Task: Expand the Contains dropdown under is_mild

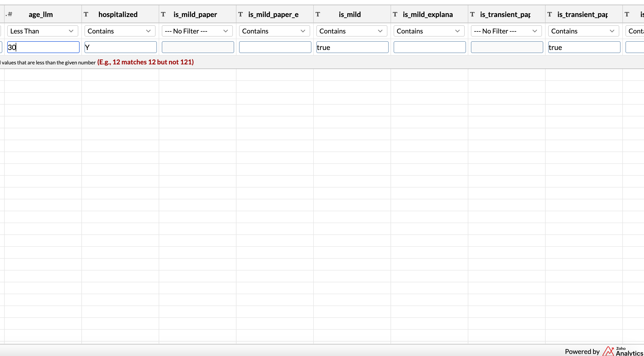Action: 352,31
